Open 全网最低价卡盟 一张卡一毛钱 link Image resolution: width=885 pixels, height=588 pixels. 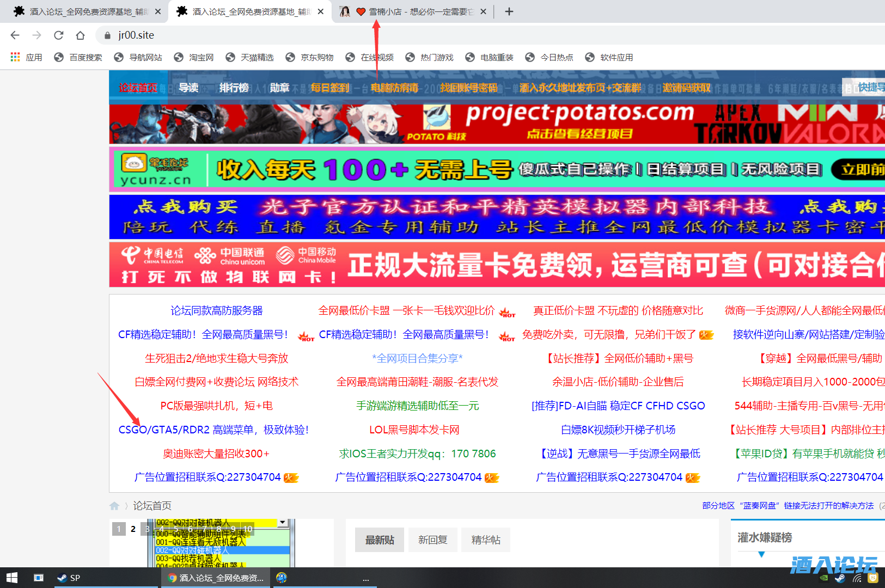[x=406, y=310]
